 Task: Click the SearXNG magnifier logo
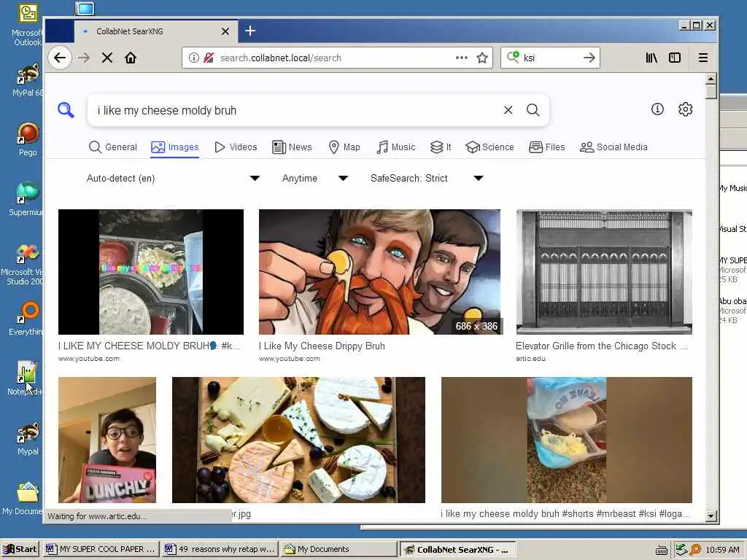(x=66, y=110)
